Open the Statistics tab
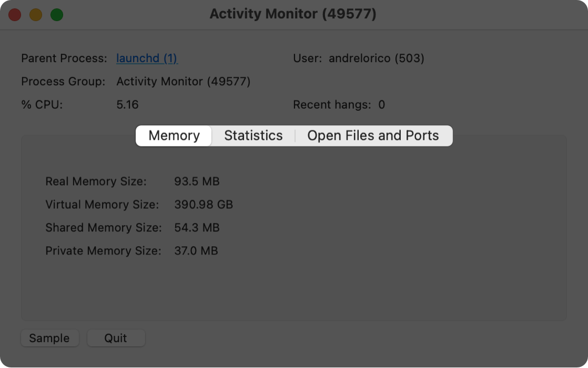Screen dimensions: 588x368 click(x=253, y=136)
